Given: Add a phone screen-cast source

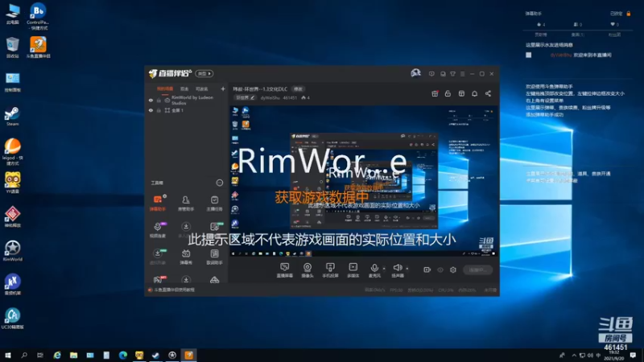Looking at the screenshot, I should point(330,270).
